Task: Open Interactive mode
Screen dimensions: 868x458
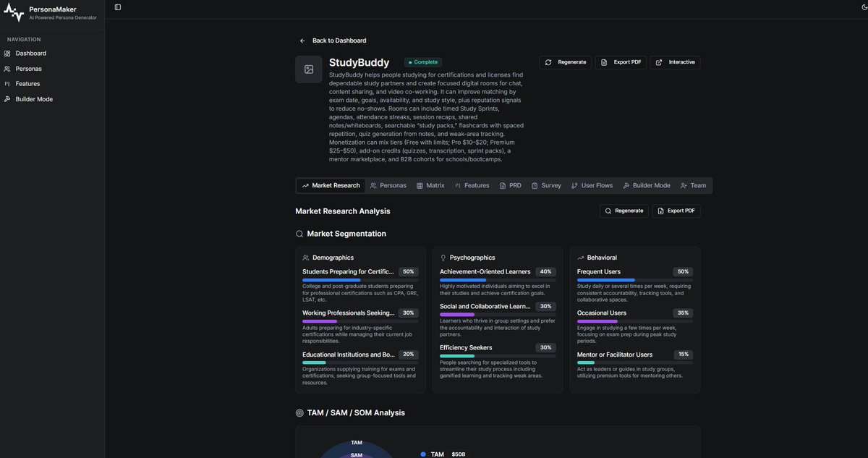Action: click(x=675, y=62)
